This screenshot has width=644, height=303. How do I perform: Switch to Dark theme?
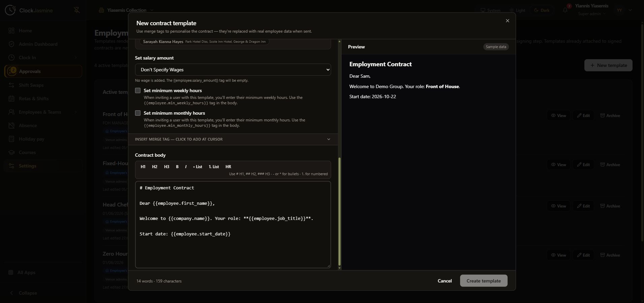(542, 10)
